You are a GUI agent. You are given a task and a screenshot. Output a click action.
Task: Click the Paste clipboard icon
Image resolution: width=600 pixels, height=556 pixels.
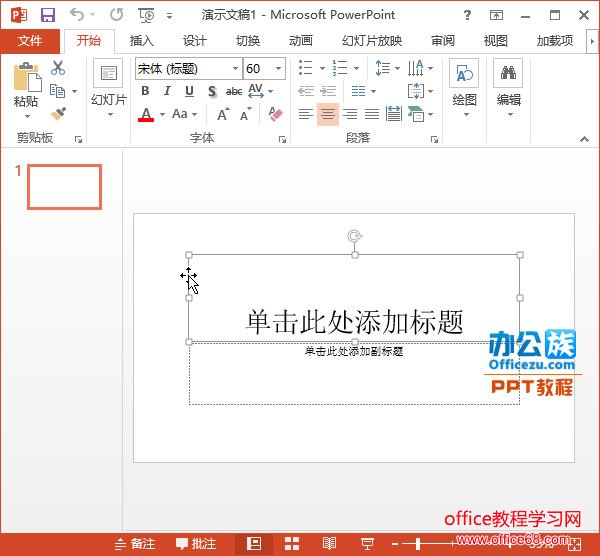[x=27, y=77]
